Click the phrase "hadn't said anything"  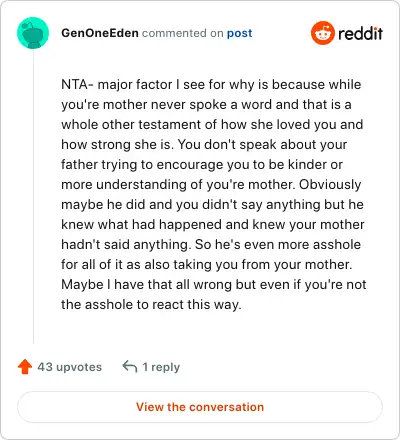(126, 245)
